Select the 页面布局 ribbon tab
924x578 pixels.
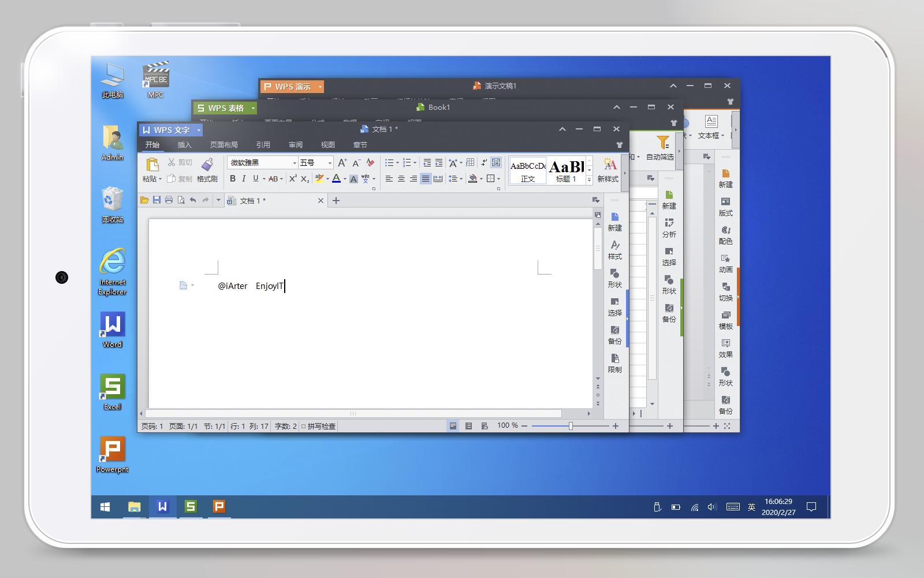click(x=223, y=145)
